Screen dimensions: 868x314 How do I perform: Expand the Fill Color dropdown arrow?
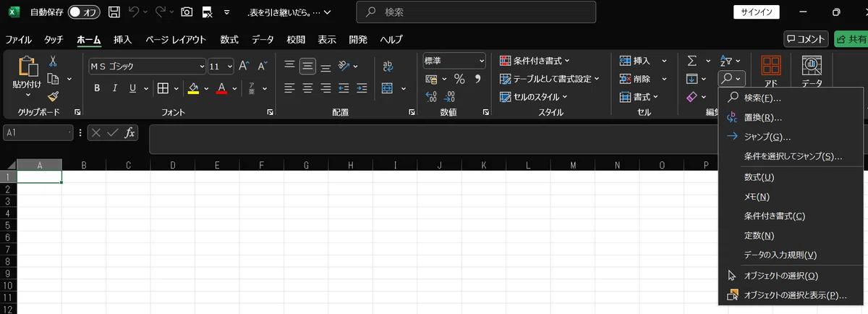(206, 88)
